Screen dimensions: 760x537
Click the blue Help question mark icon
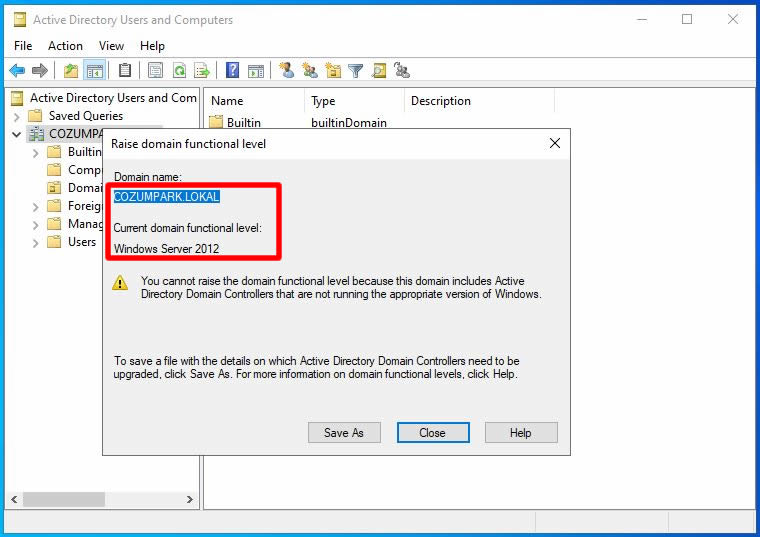coord(232,70)
